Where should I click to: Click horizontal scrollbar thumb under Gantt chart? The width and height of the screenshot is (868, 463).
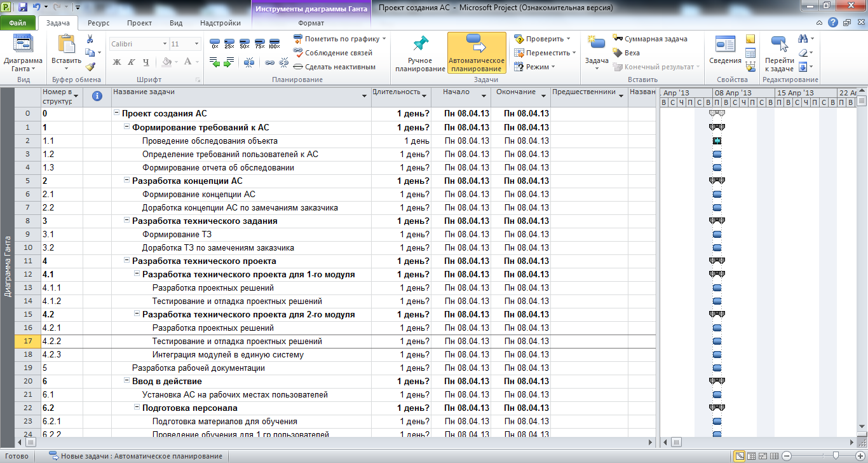[676, 442]
